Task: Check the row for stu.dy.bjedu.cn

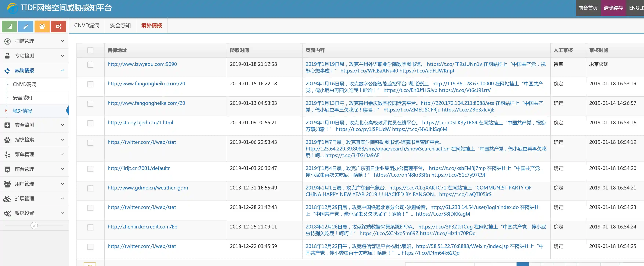Action: (90, 123)
